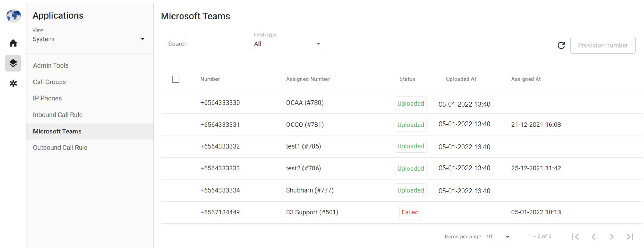The height and width of the screenshot is (250, 644).
Task: Click the Failed status badge
Action: pos(410,212)
